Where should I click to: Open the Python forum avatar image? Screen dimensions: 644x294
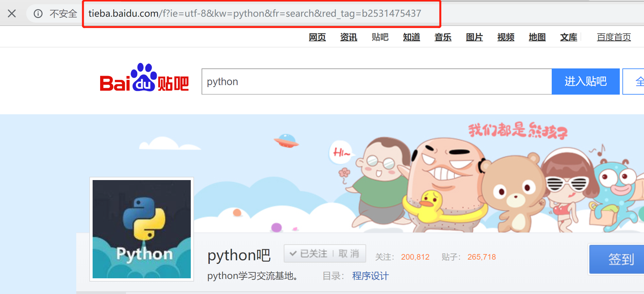coord(142,229)
